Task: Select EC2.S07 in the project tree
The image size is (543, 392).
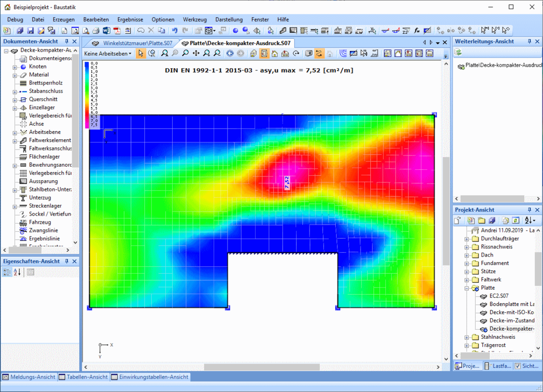Action: click(498, 296)
